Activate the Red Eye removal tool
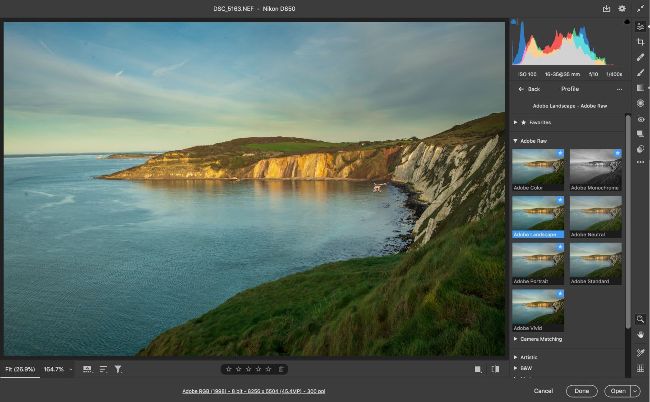Viewport: 650px width, 402px height. tap(640, 118)
